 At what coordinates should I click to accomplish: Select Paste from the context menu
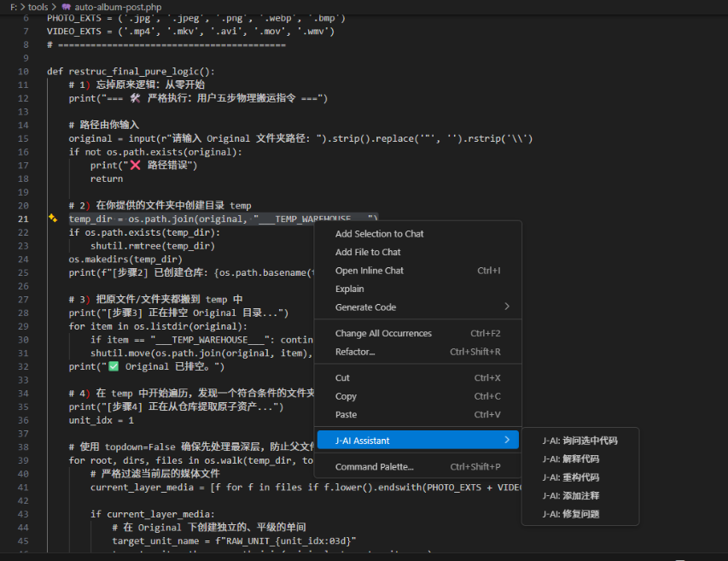[x=418, y=415]
